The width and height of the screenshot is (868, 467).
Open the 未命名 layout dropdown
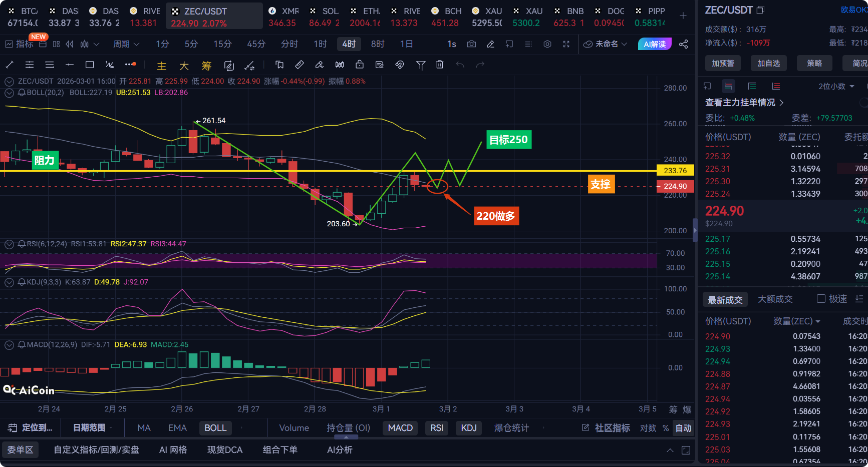click(x=606, y=44)
